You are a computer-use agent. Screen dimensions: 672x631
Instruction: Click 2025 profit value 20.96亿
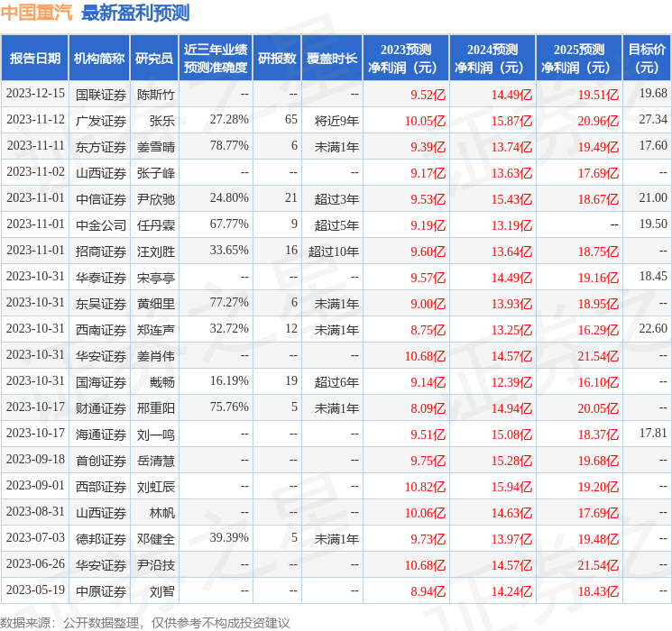click(598, 121)
